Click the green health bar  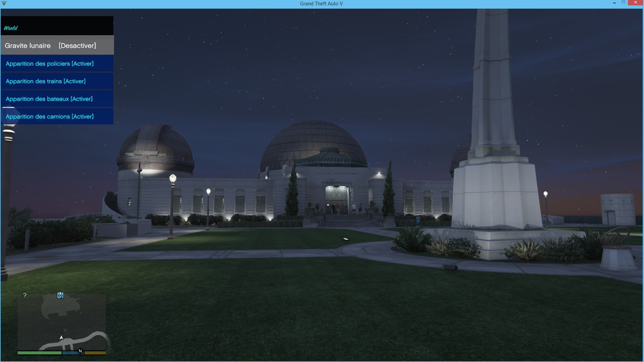click(x=39, y=353)
